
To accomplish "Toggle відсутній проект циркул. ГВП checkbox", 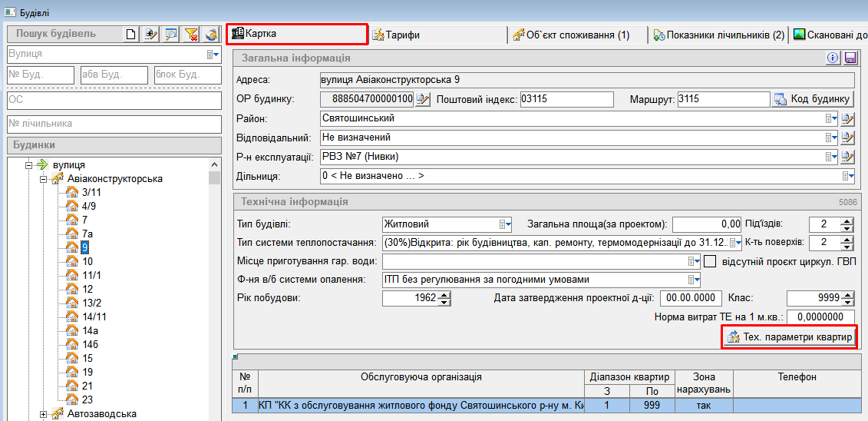I will tap(710, 261).
